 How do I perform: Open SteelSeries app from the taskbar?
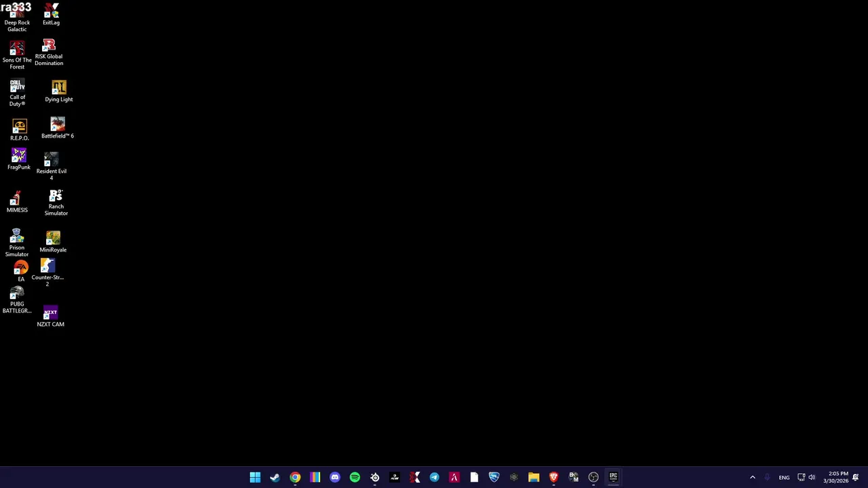(x=375, y=477)
